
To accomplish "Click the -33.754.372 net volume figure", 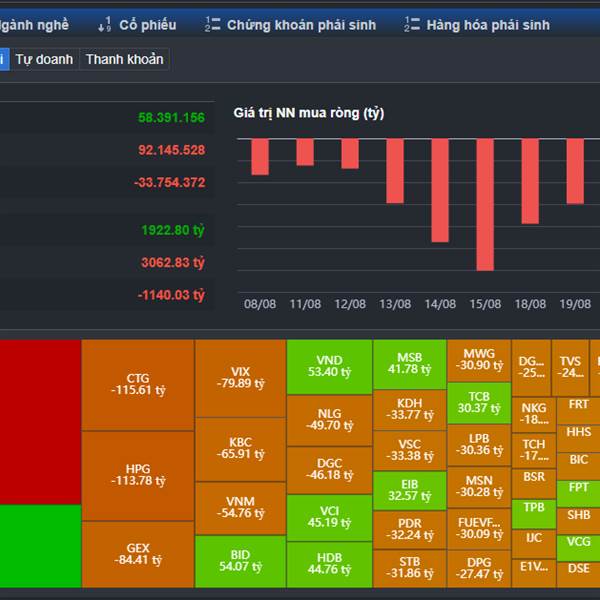I will coord(170,182).
